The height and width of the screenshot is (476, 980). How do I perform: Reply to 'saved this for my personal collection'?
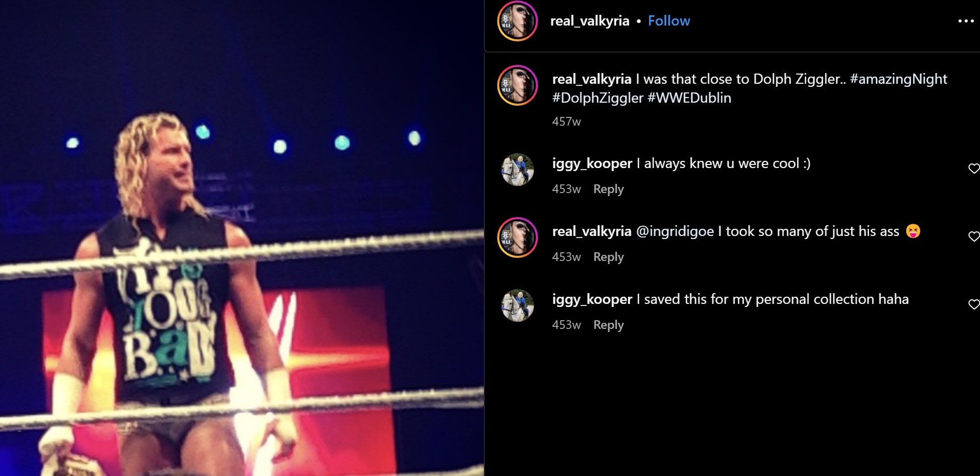click(609, 325)
